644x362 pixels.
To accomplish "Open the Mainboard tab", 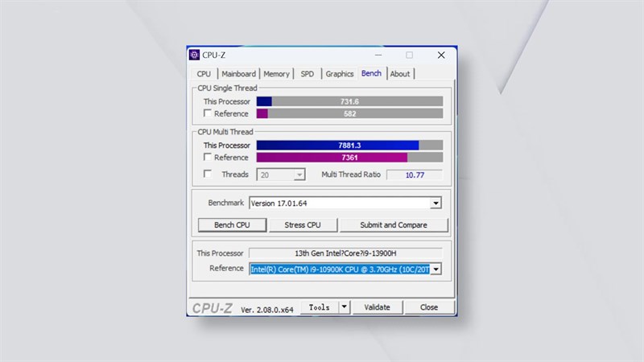I will tap(239, 74).
